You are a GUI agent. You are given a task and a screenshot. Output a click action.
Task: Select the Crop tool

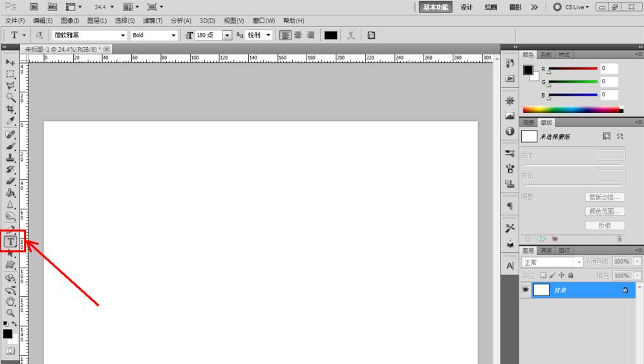pos(10,109)
